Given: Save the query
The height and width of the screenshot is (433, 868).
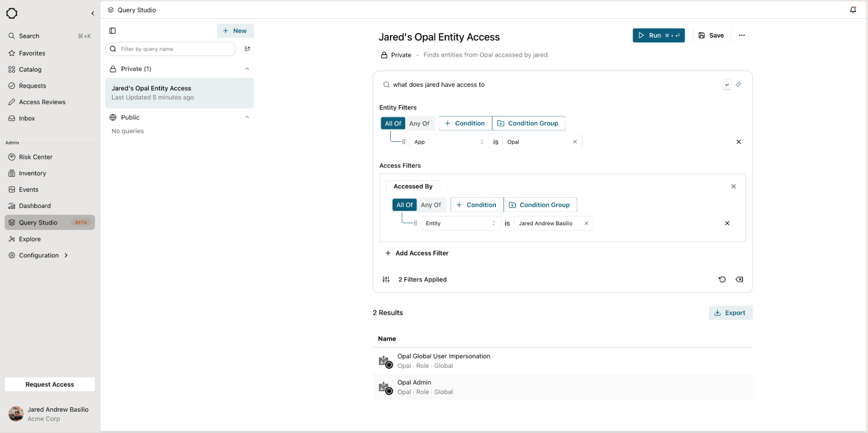Looking at the screenshot, I should pos(712,36).
